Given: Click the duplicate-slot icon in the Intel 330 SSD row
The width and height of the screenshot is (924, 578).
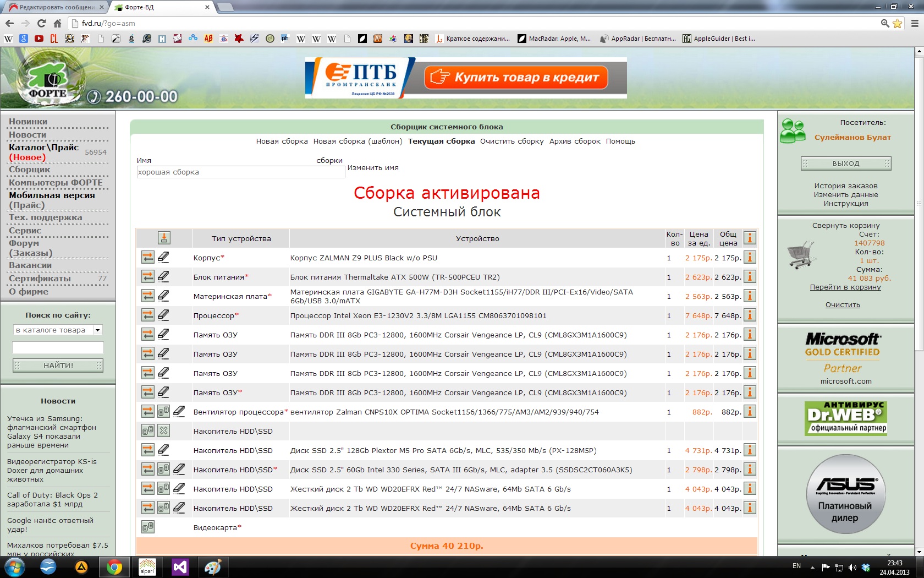Looking at the screenshot, I should [x=163, y=469].
